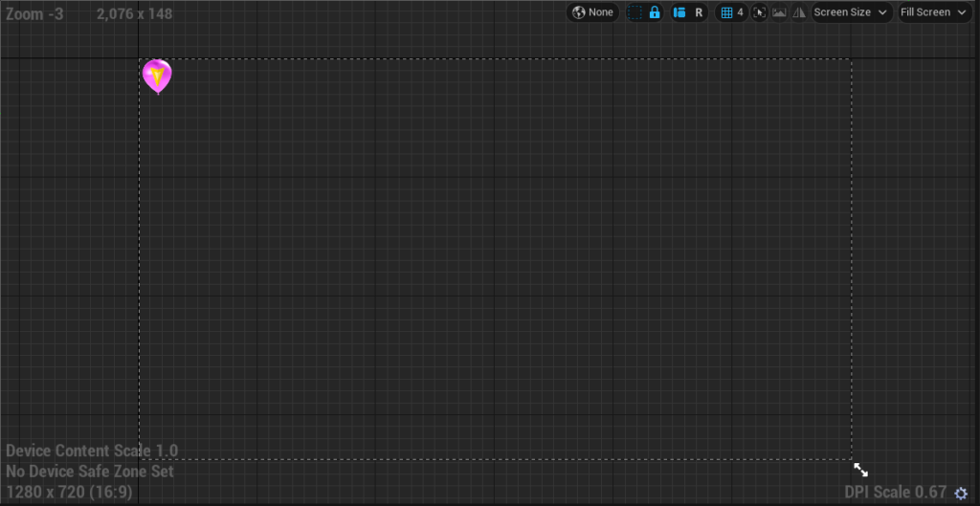Open the Screen Size dropdown
This screenshot has width=980, height=506.
click(x=851, y=12)
